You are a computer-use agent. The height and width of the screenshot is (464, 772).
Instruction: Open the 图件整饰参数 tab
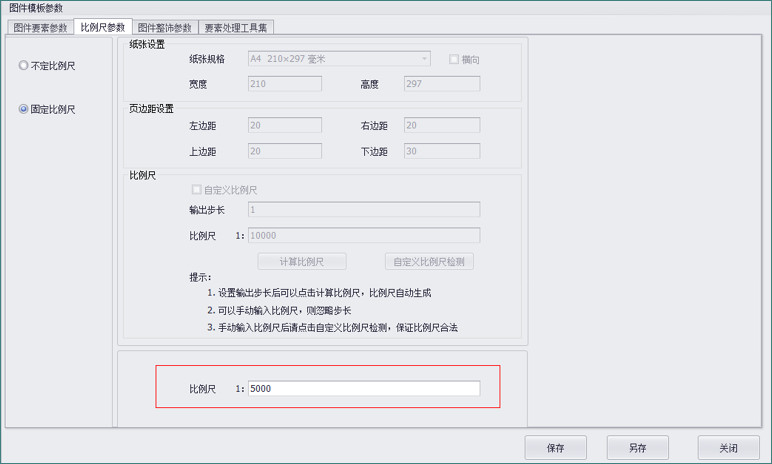pyautogui.click(x=164, y=27)
